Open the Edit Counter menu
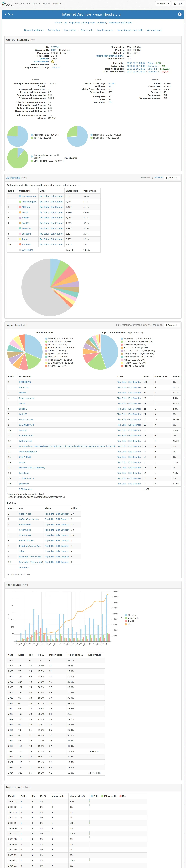Image resolution: width=186 pixels, height=868 pixels. pyautogui.click(x=22, y=4)
